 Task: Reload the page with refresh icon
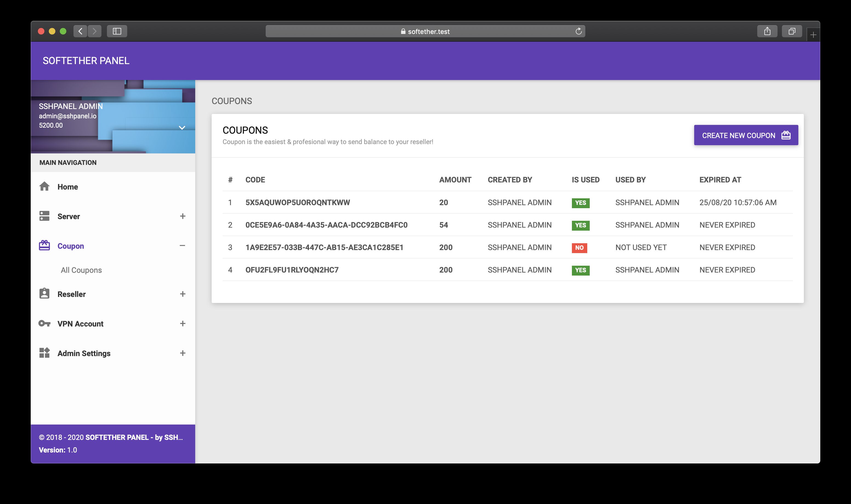578,31
